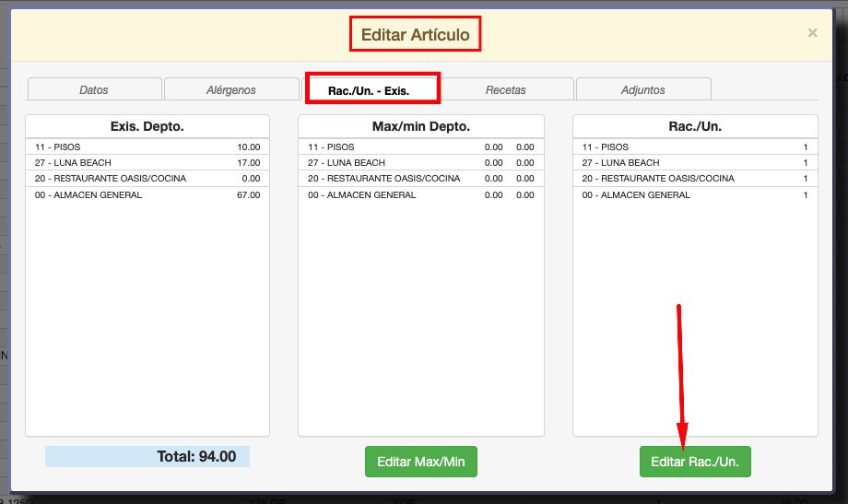The image size is (848, 504).
Task: Click the Total: 94.00 field
Action: [x=147, y=456]
